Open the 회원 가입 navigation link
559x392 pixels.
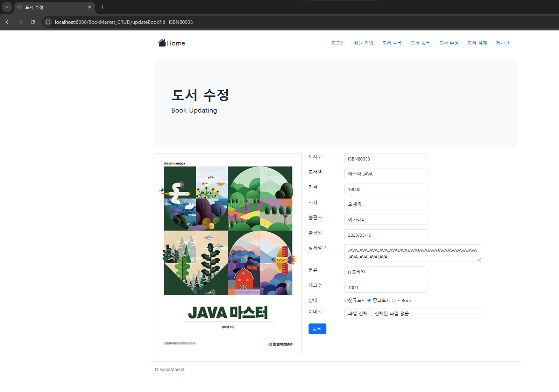pyautogui.click(x=363, y=43)
